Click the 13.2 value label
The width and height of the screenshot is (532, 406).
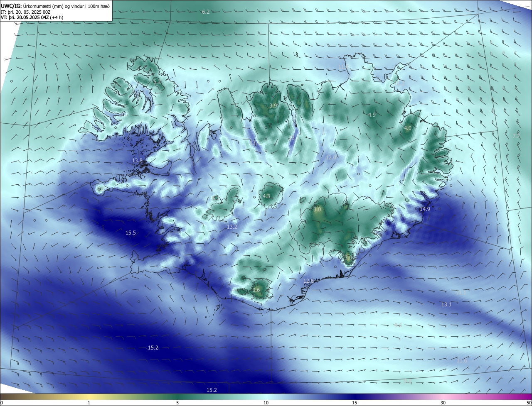tap(232, 227)
